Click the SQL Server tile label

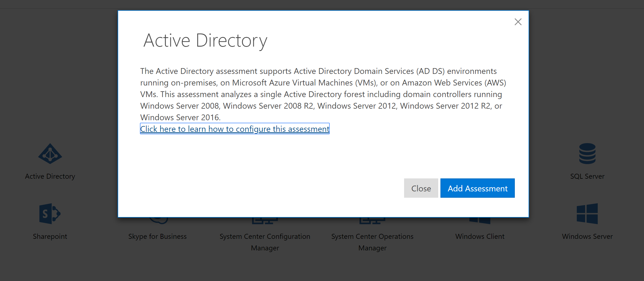pyautogui.click(x=587, y=176)
